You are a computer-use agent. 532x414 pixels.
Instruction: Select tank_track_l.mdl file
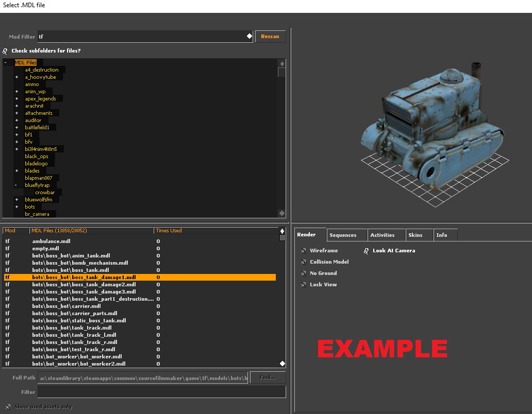(140, 335)
